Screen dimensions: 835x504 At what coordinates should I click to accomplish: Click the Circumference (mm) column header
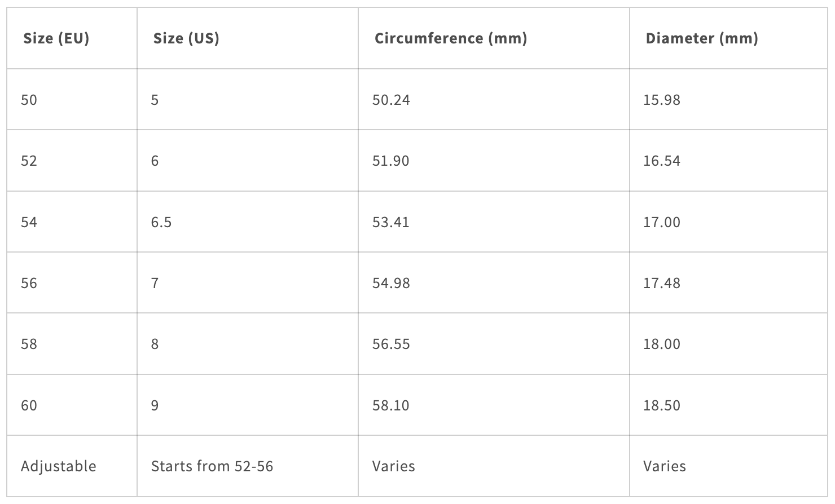[x=450, y=38]
